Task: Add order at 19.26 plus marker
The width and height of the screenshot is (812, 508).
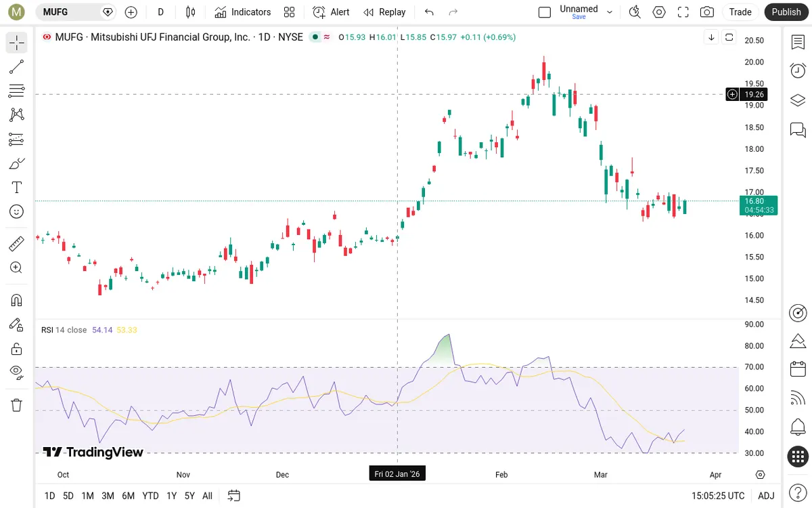Action: click(x=732, y=95)
